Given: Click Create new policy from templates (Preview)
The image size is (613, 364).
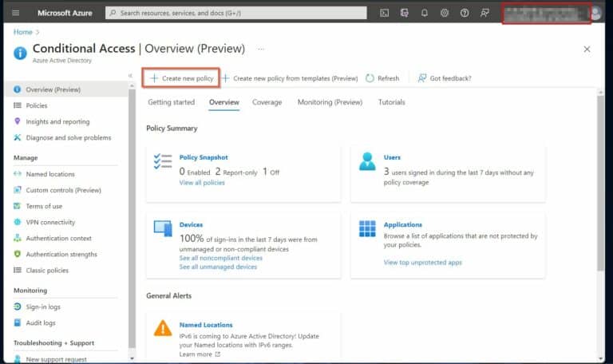Looking at the screenshot, I should click(290, 78).
